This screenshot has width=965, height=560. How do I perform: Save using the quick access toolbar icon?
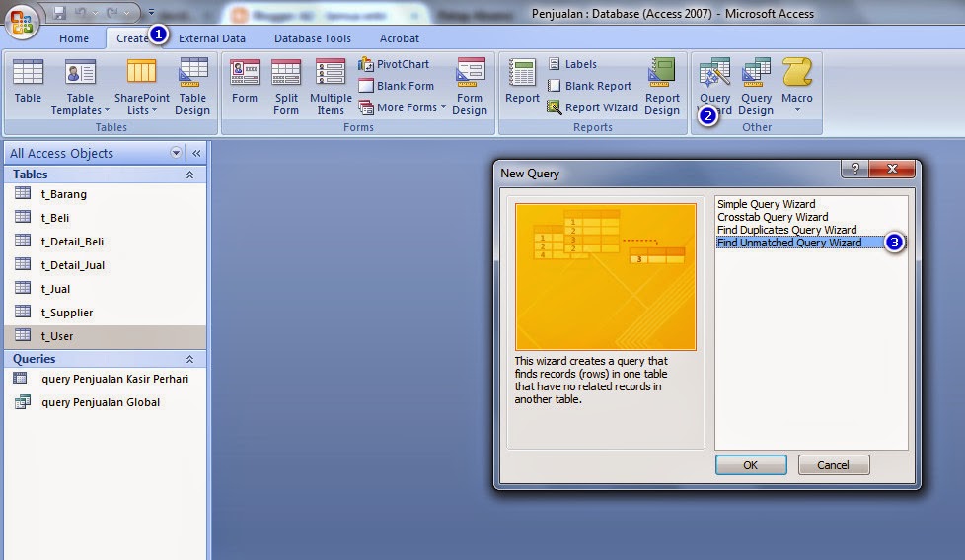click(x=59, y=12)
